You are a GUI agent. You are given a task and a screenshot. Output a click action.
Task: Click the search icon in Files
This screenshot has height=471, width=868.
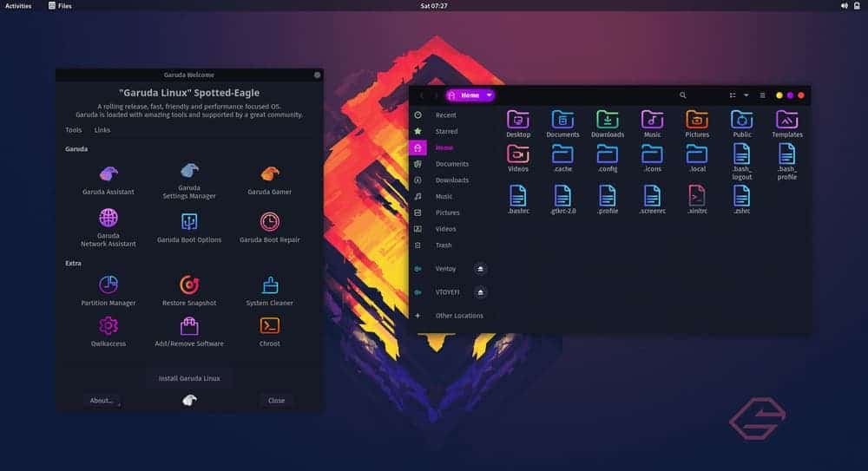tap(682, 95)
